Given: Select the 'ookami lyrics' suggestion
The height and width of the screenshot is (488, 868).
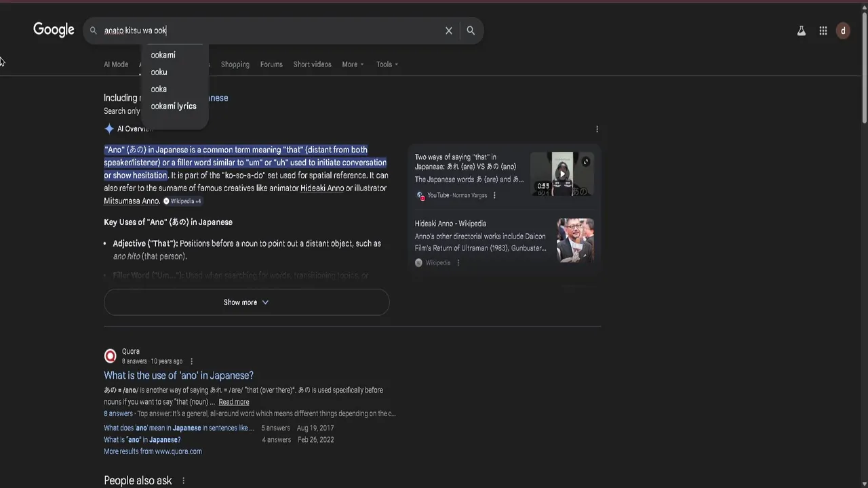Looking at the screenshot, I should click(x=174, y=106).
